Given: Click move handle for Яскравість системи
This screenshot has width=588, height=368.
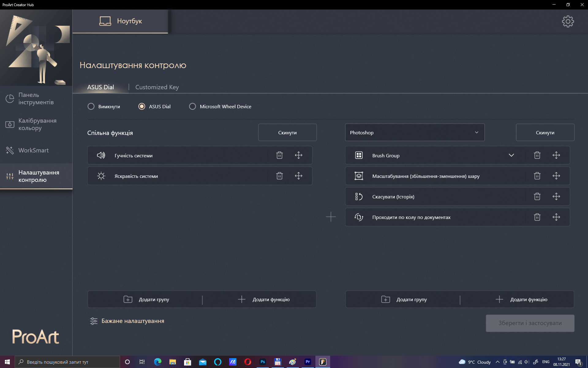Looking at the screenshot, I should tap(299, 176).
